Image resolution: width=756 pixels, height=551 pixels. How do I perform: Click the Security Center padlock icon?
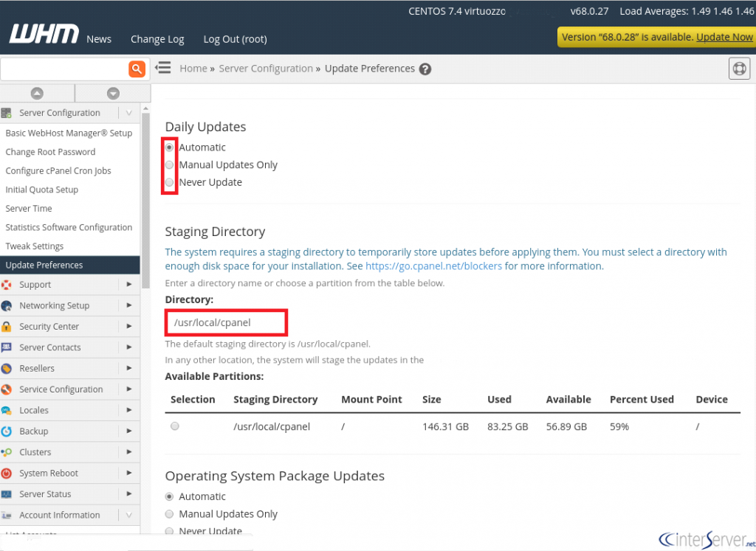tap(6, 327)
